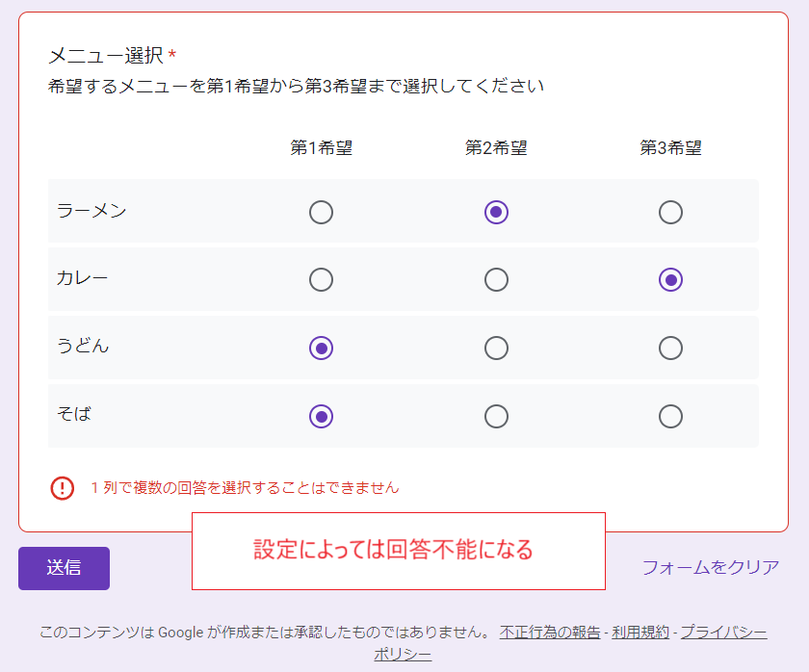809x672 pixels.
Task: Click the selected 第1希望 radio for そば
Action: click(322, 416)
